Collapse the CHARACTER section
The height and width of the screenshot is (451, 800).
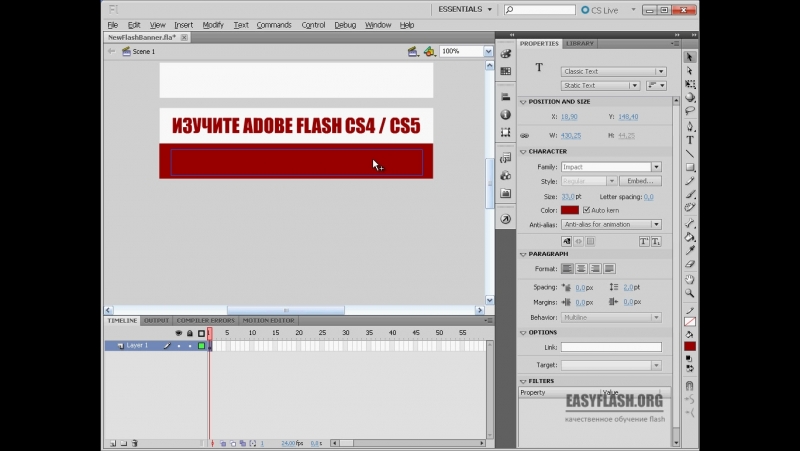coord(523,152)
